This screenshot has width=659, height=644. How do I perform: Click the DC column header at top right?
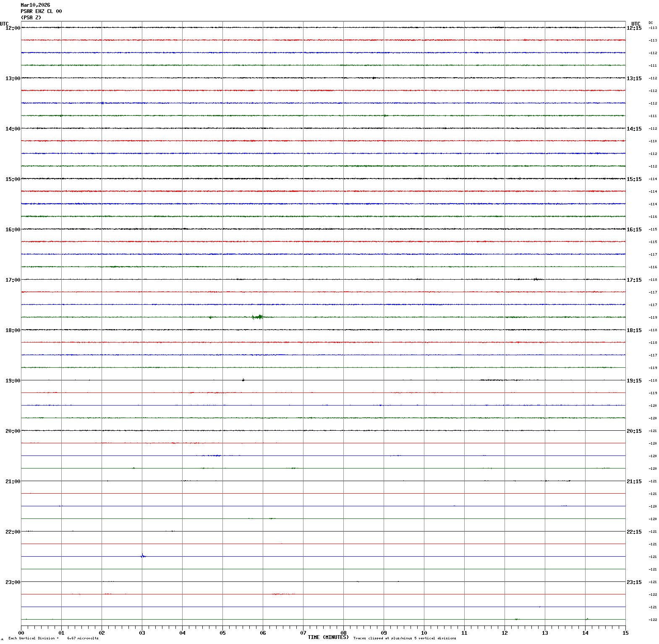(x=651, y=23)
